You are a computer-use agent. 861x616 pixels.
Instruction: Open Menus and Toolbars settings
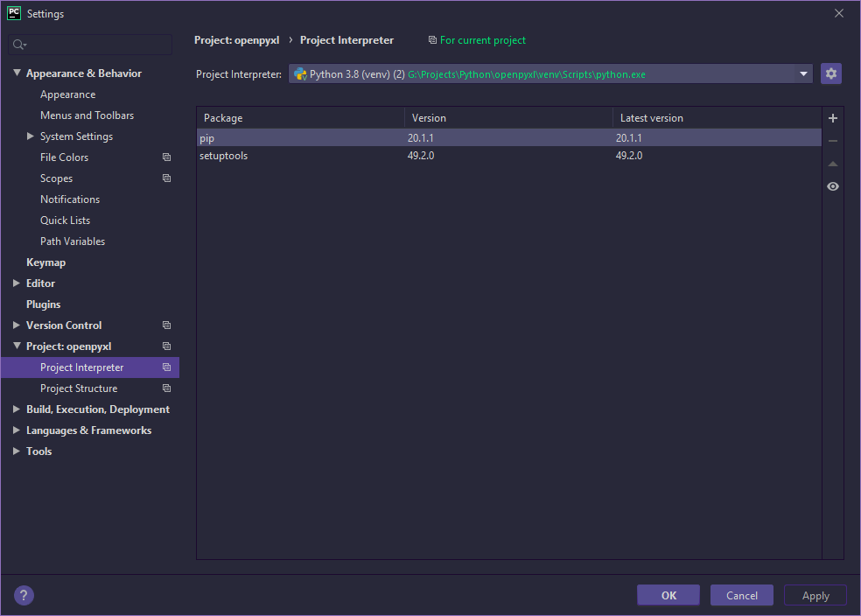pos(87,115)
